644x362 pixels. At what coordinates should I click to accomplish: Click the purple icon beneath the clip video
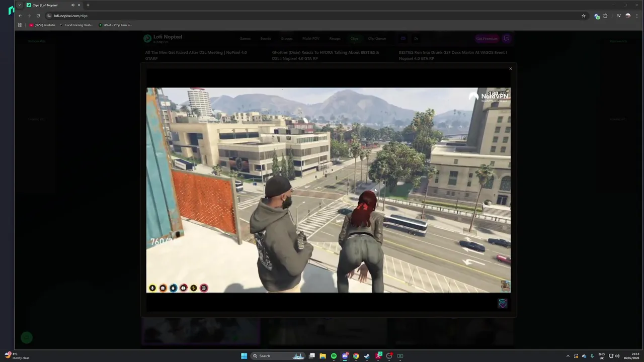[x=503, y=303]
